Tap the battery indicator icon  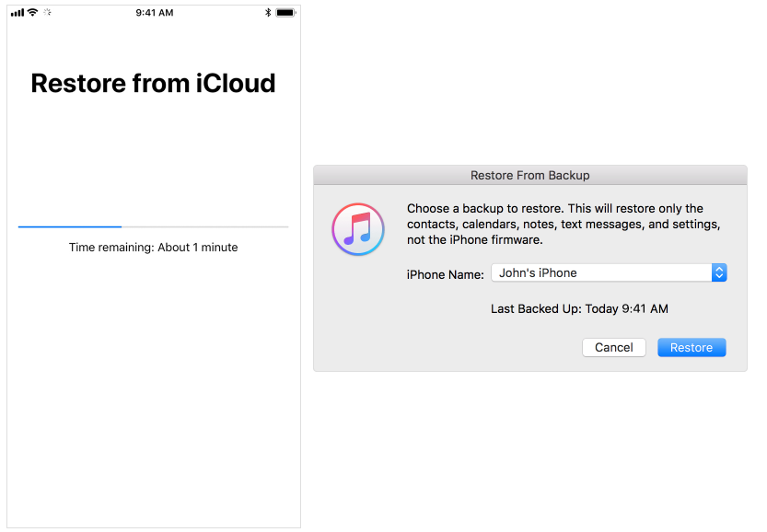coord(285,13)
